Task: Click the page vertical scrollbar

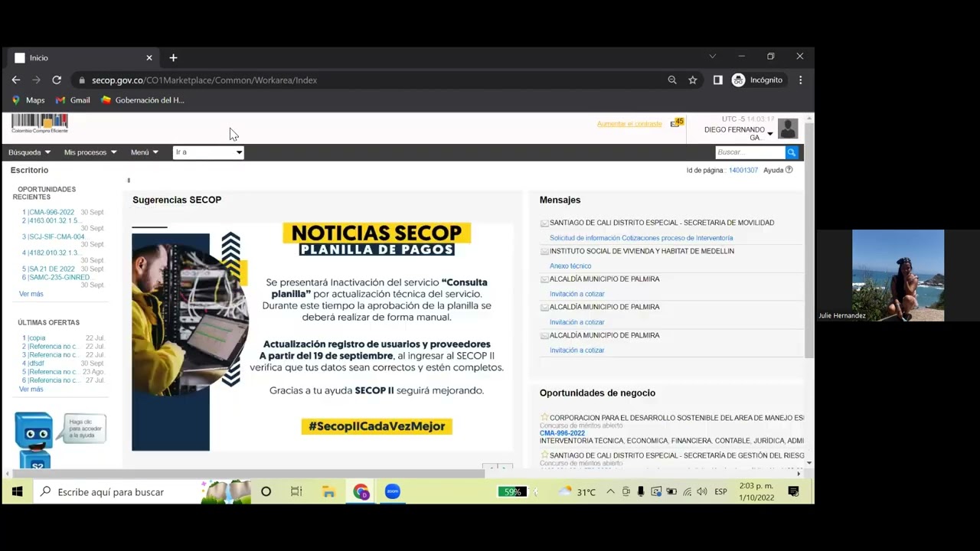Action: tap(809, 239)
